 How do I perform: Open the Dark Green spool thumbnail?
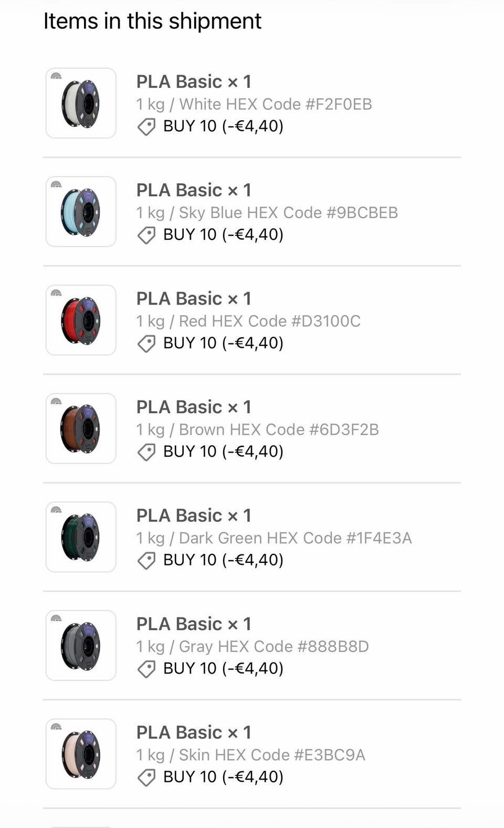coord(81,537)
